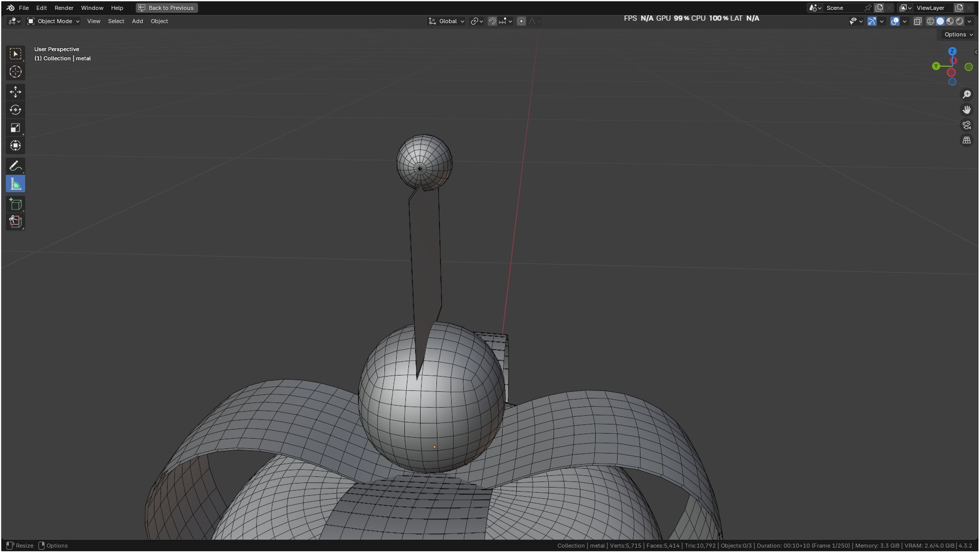Expand the Gizmo settings dropdown arrow
The image size is (980, 553).
881,21
